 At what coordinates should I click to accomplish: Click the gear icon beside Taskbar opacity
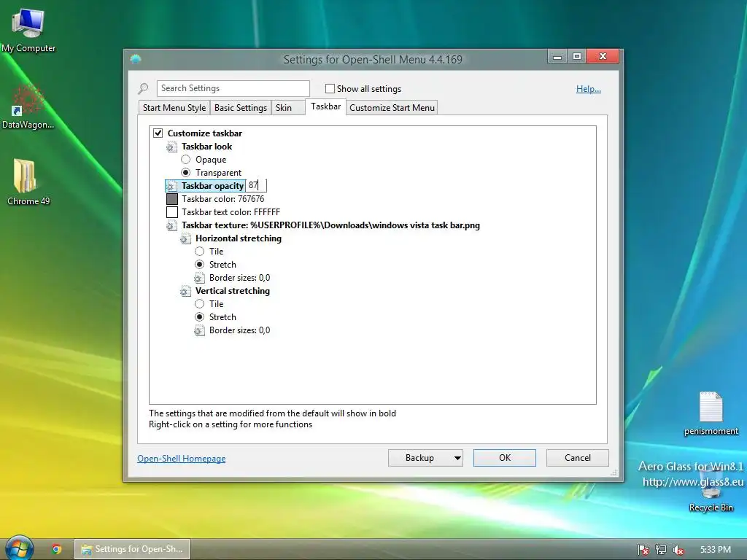[171, 186]
